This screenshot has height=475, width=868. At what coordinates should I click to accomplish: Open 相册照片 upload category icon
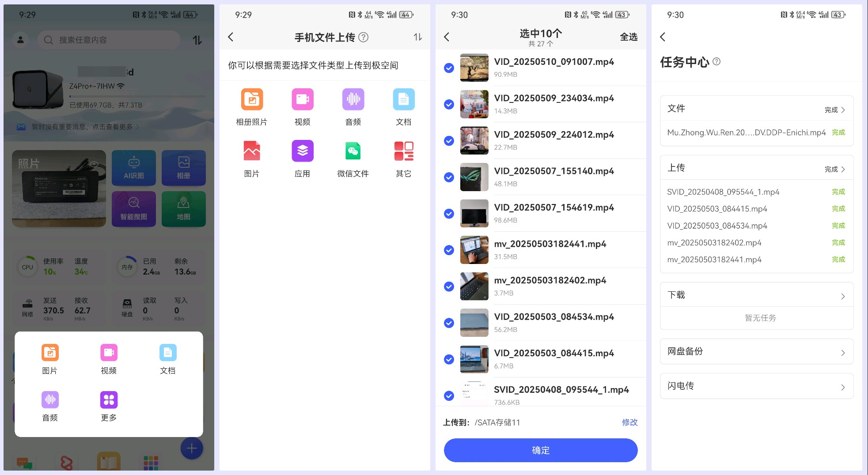(x=252, y=100)
